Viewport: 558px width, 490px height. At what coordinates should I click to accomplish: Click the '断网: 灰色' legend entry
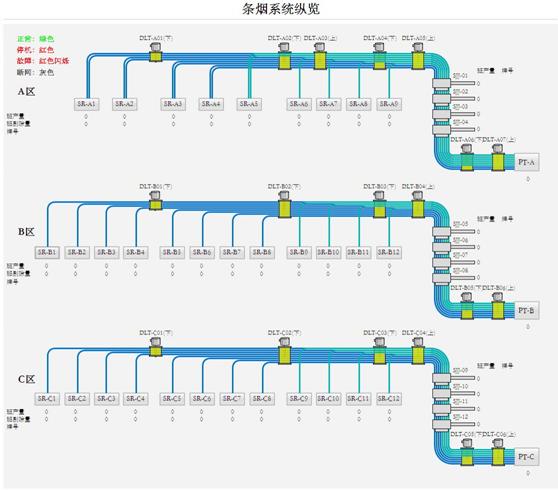[x=35, y=72]
